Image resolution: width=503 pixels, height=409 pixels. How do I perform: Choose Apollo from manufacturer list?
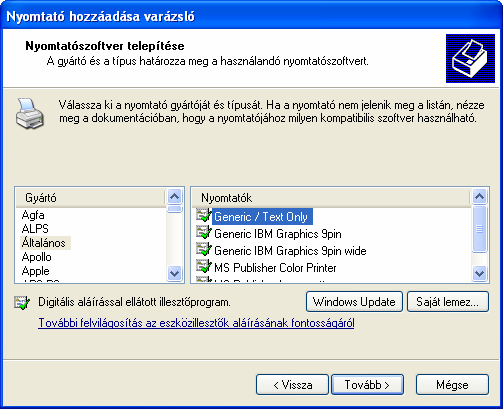tap(36, 257)
